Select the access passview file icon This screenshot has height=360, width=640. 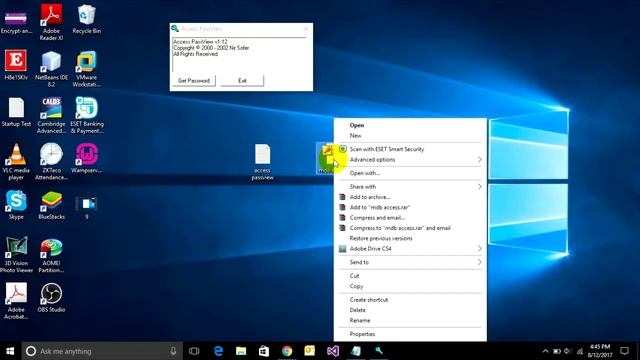(x=262, y=162)
